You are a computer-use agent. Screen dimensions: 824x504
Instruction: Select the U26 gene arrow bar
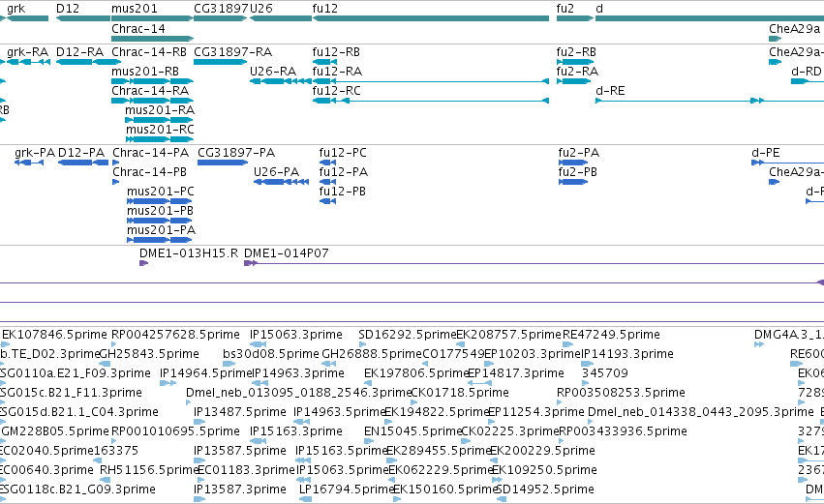[x=281, y=18]
